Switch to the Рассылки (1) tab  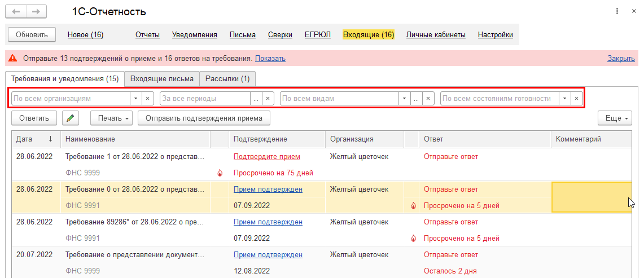(227, 79)
